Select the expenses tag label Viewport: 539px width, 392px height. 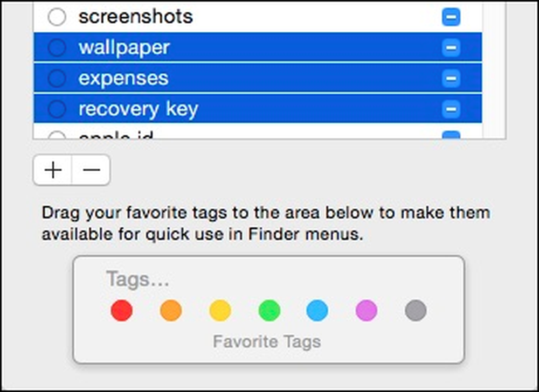click(123, 79)
